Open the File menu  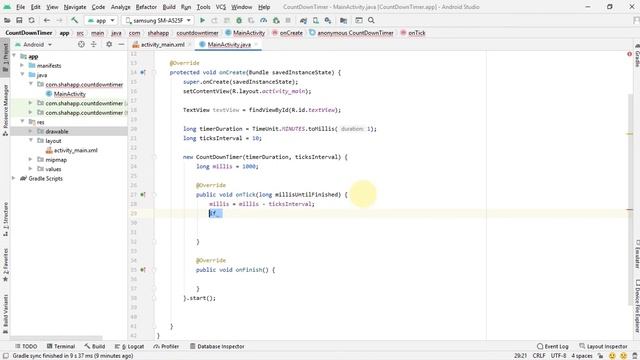(20, 7)
